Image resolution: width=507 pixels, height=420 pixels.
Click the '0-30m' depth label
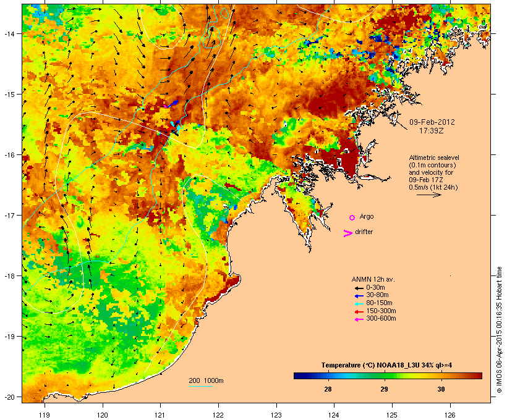(375, 288)
